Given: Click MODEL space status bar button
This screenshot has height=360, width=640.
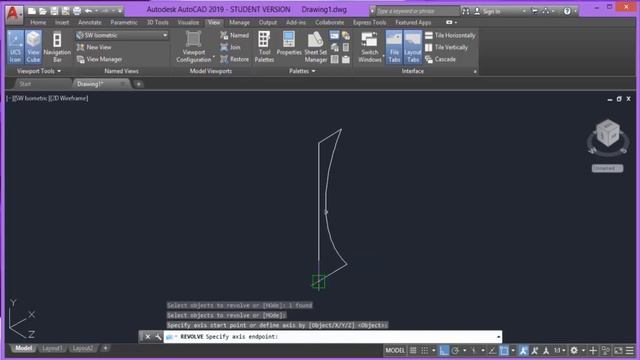Looking at the screenshot, I should [395, 350].
